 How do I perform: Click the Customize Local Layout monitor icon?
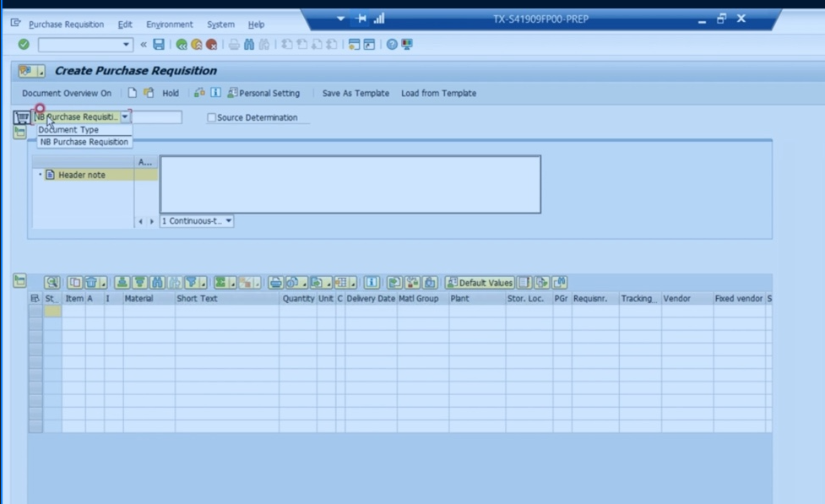(407, 45)
